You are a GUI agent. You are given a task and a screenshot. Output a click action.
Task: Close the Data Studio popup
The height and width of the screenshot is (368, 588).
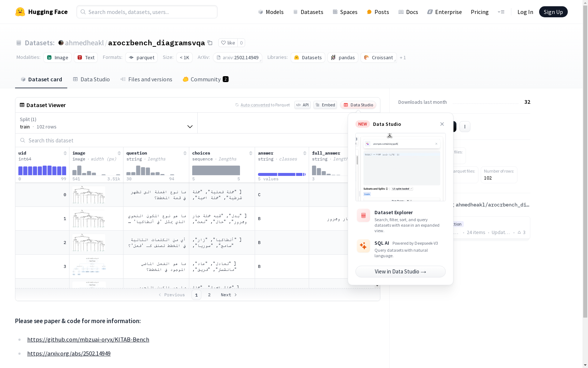tap(442, 124)
